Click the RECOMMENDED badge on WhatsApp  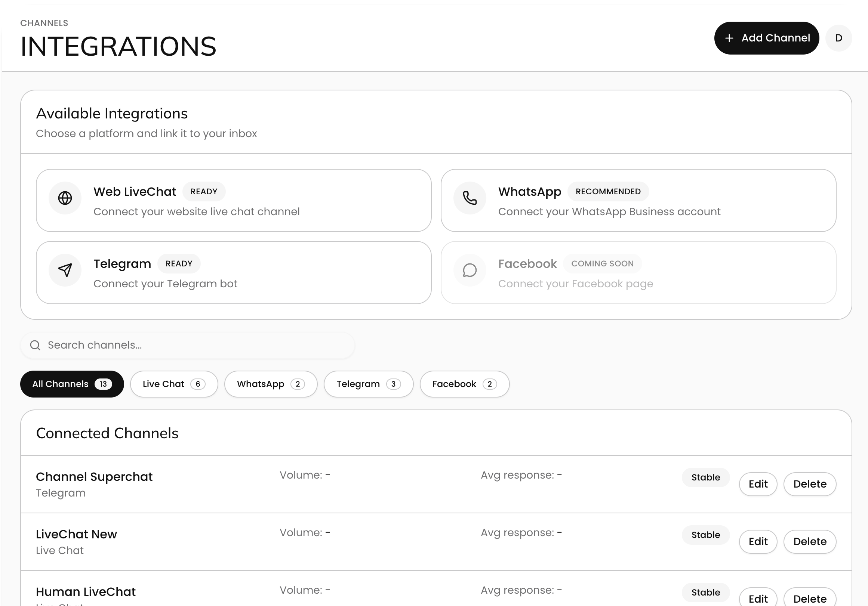[608, 192]
